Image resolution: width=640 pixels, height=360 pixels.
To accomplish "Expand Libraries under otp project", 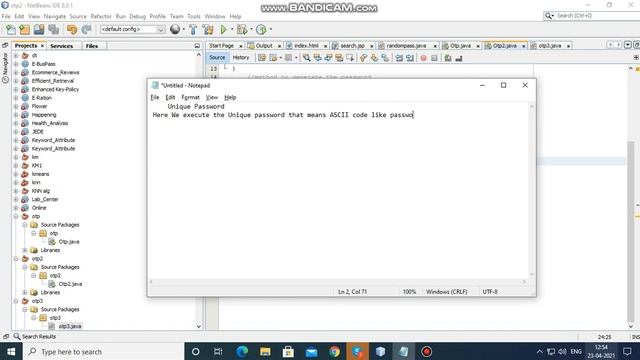I will pyautogui.click(x=25, y=250).
